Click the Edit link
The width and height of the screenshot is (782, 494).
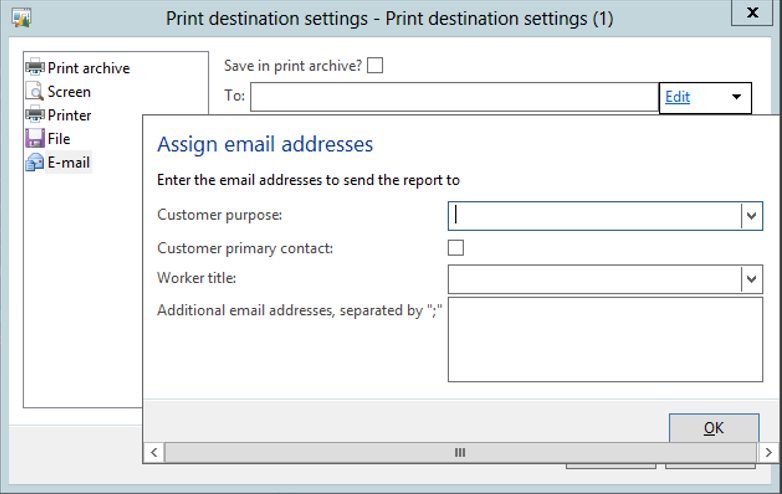point(677,97)
